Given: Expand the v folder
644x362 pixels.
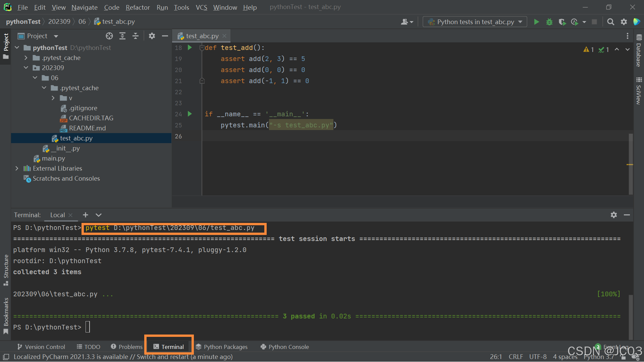Looking at the screenshot, I should (x=53, y=98).
